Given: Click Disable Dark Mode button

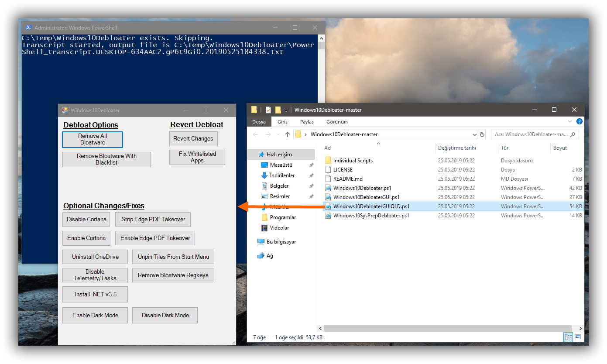Looking at the screenshot, I should tap(165, 316).
